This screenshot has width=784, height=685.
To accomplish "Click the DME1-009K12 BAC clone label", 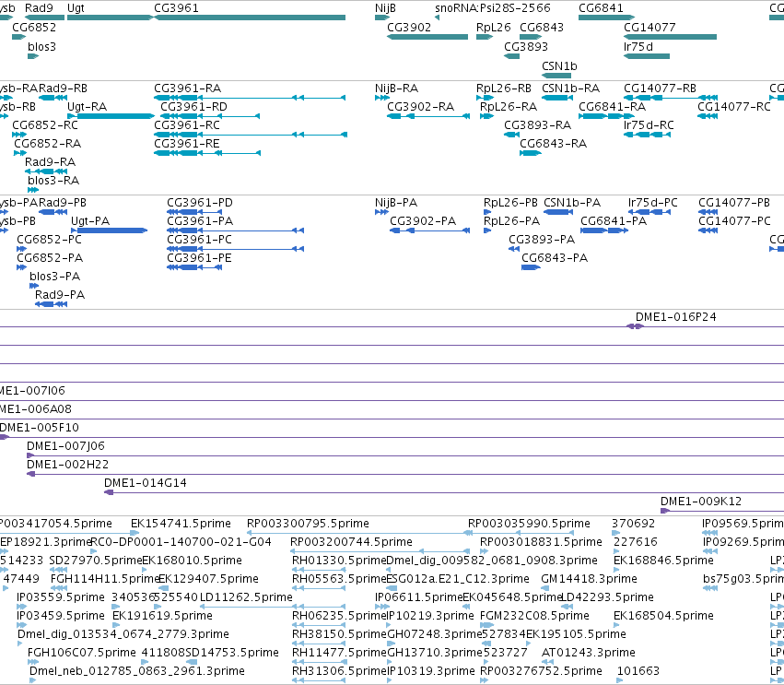I will 701,502.
